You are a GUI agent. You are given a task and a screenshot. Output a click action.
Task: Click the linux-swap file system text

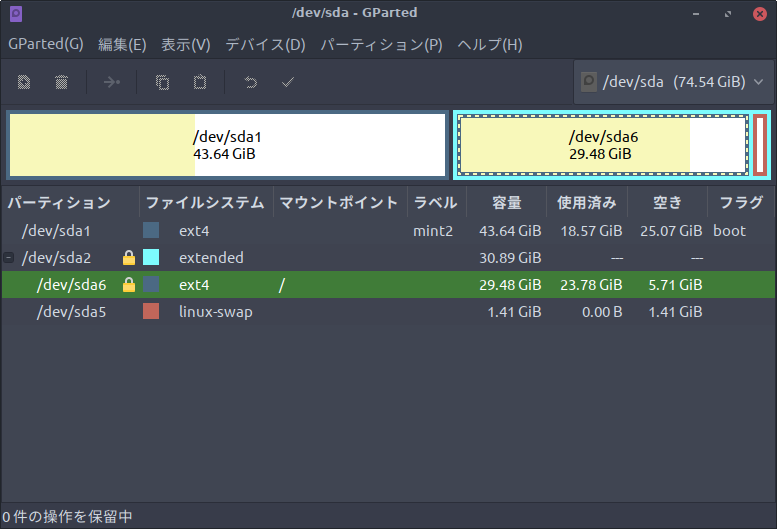pyautogui.click(x=216, y=312)
